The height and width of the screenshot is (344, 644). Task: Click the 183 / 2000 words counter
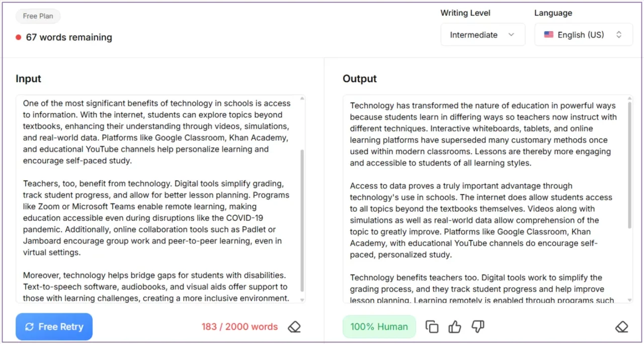239,327
